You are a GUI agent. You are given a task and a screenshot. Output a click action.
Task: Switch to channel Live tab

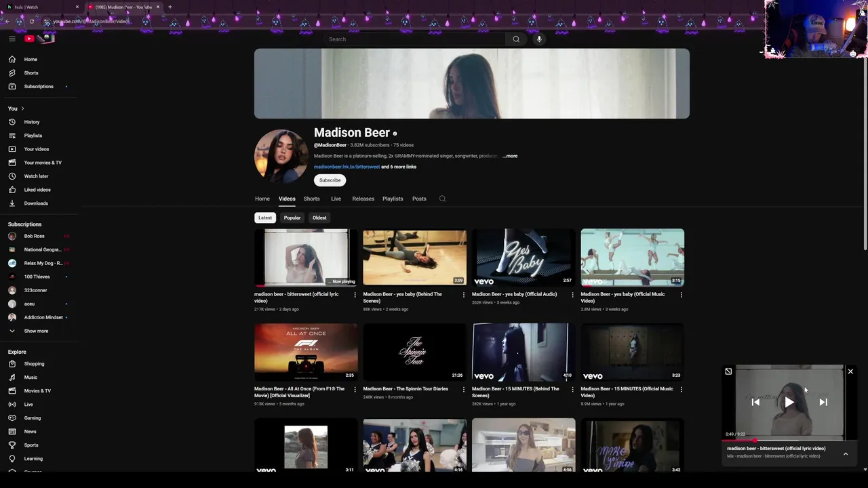click(336, 199)
